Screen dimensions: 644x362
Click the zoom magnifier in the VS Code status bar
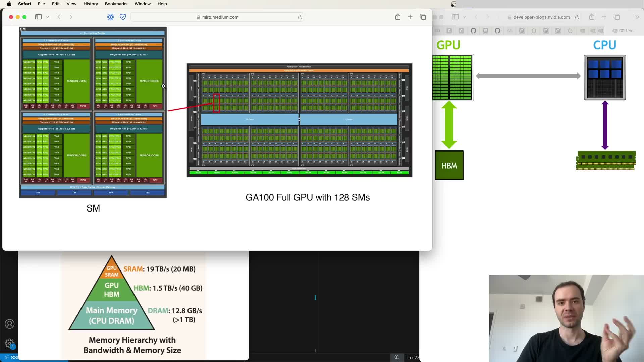tap(397, 357)
